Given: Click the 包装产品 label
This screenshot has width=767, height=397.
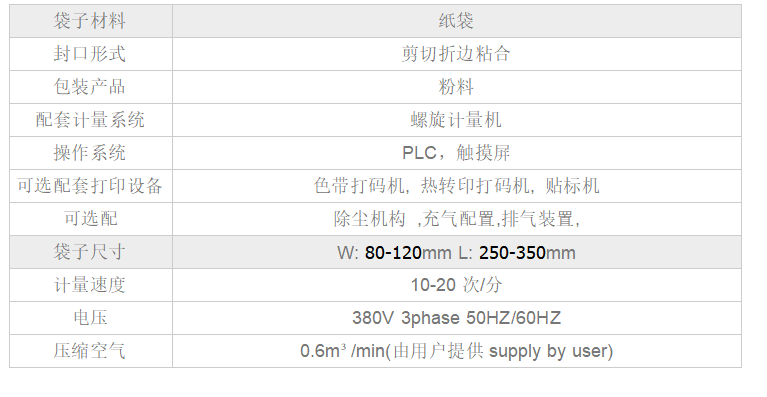Looking at the screenshot, I should 90,87.
